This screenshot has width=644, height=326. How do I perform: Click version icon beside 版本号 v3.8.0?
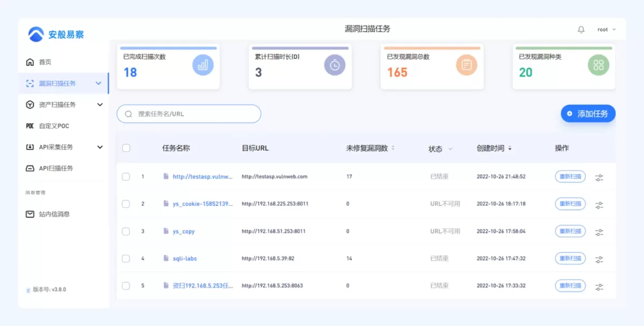28,290
